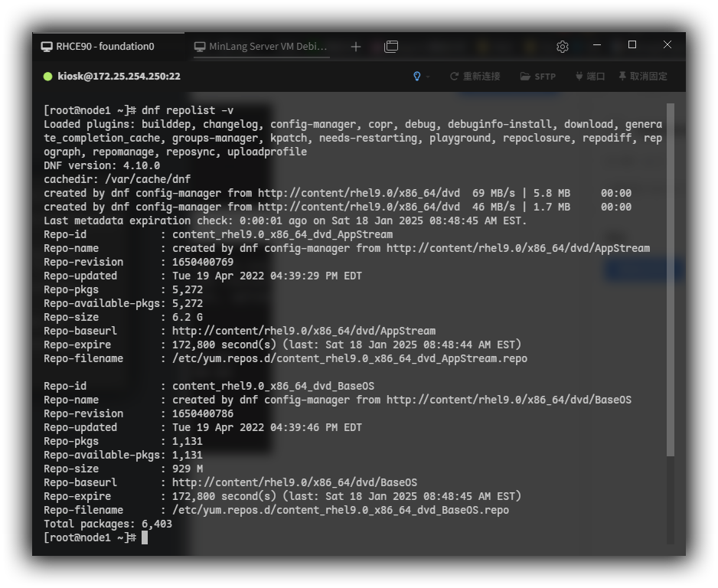Viewport: 718px width, 588px height.
Task: Click the monitor icon on the RHCE90 tab
Action: tap(47, 47)
